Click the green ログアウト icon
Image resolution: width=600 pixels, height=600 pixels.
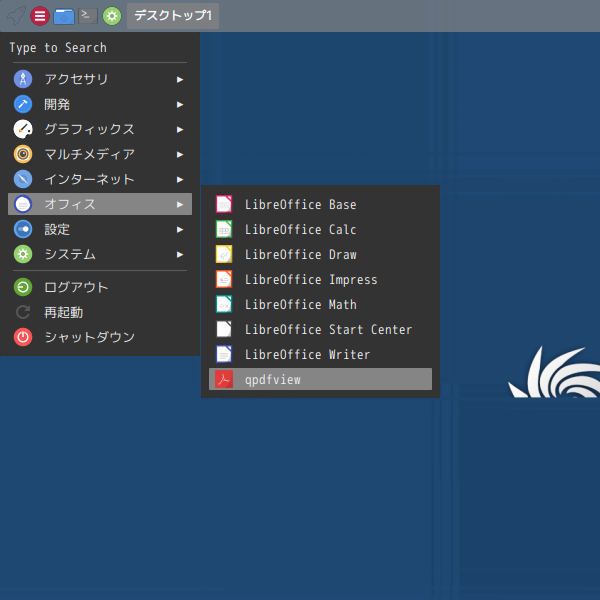point(23,287)
